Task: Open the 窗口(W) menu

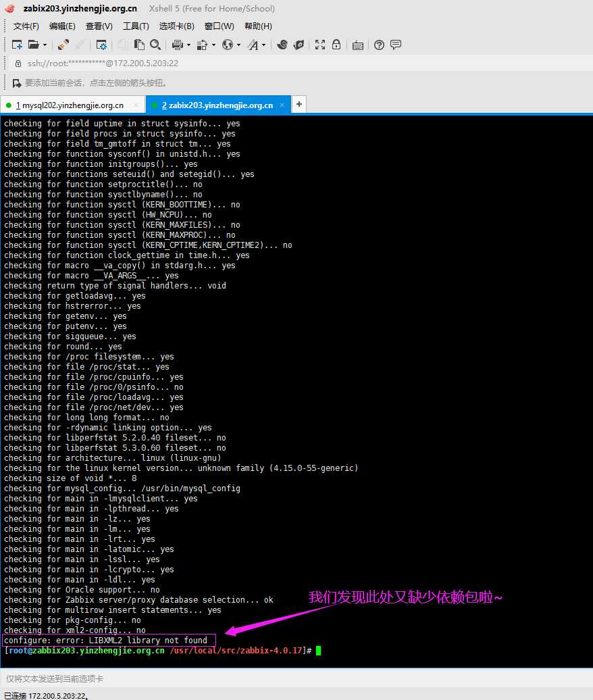Action: coord(219,26)
